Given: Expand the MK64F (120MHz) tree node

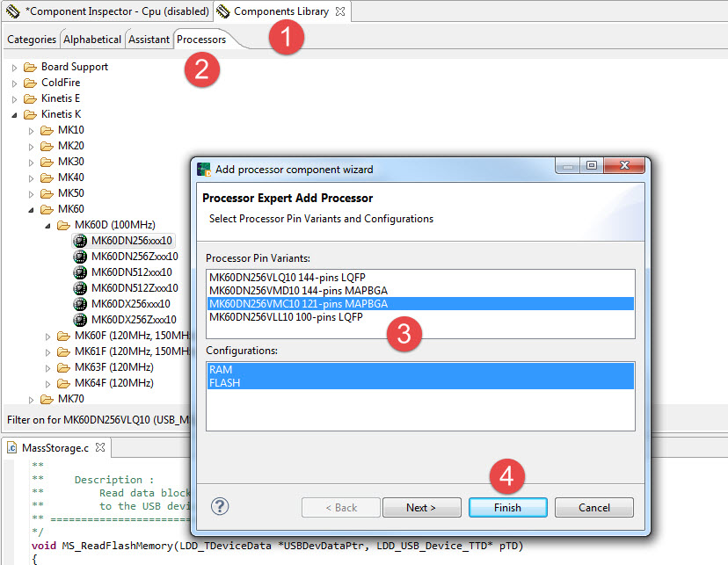Looking at the screenshot, I should pyautogui.click(x=47, y=384).
